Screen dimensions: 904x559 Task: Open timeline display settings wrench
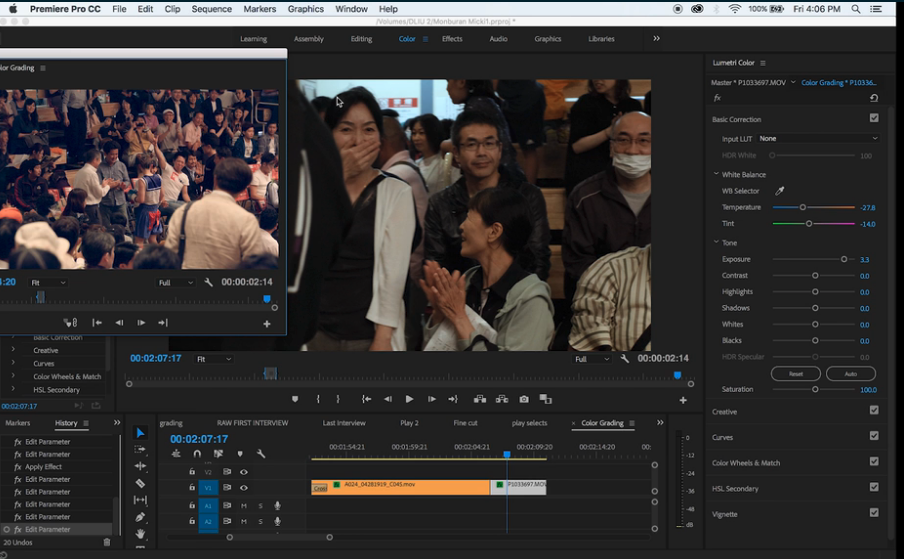point(261,454)
